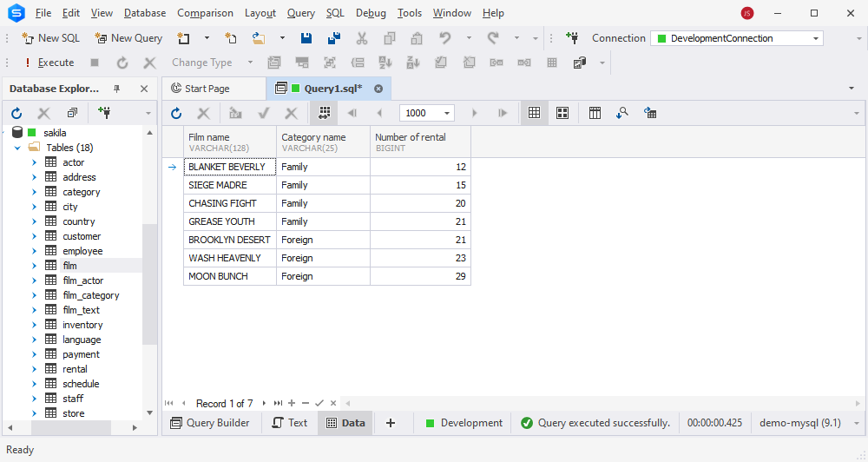Jump to last record in navigator

coord(278,403)
